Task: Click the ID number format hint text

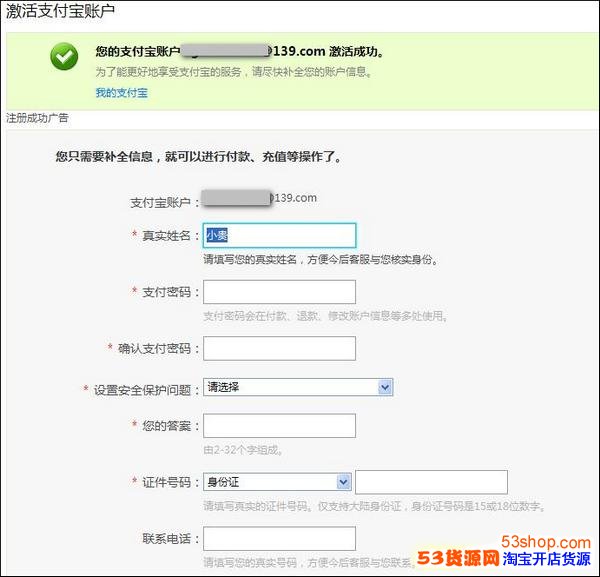Action: coord(374,506)
